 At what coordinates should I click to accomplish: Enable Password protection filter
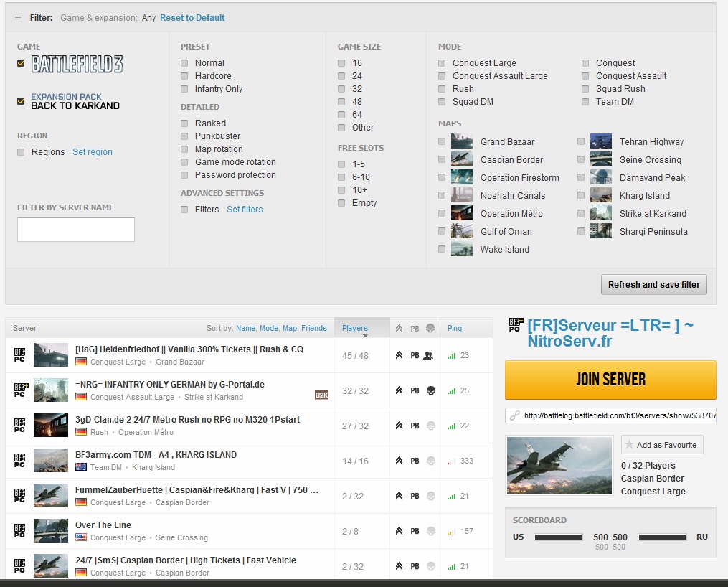point(184,175)
